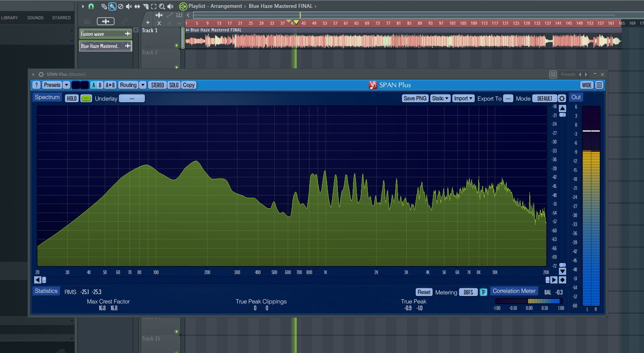Toggle spectrum HOLD button

72,99
